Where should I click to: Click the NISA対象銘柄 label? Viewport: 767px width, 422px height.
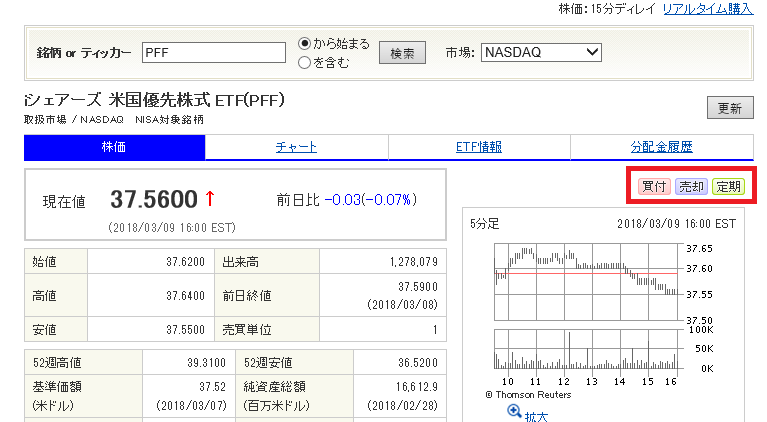[x=169, y=120]
